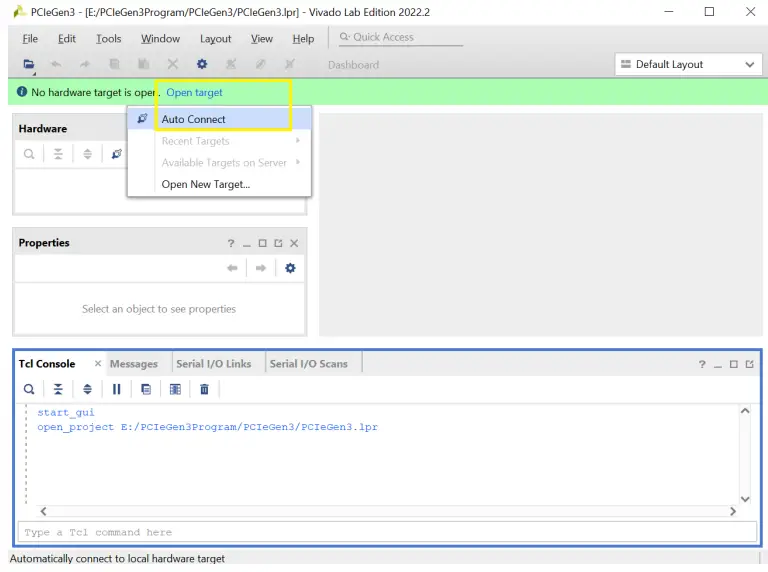Click the open_project command line text
The height and width of the screenshot is (572, 768).
[207, 427]
